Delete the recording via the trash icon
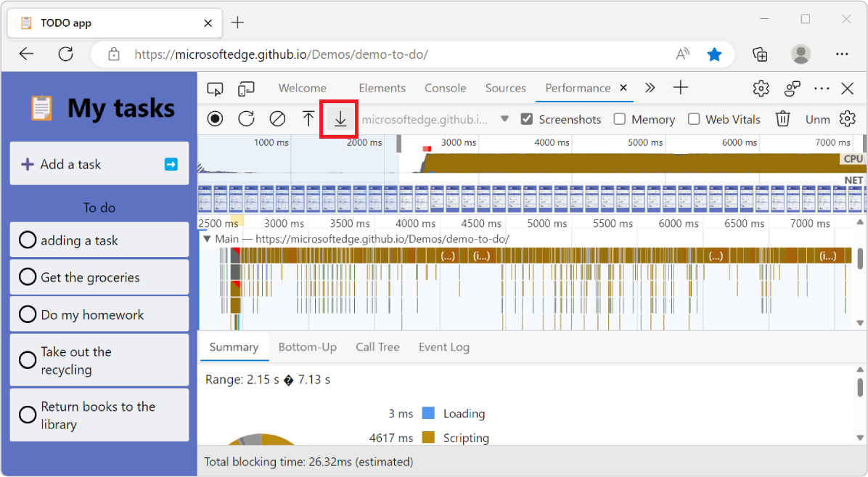The height and width of the screenshot is (477, 868). coord(782,118)
